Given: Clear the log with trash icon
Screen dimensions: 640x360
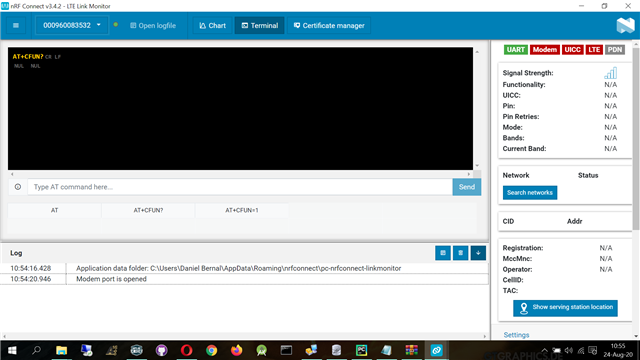Looking at the screenshot, I should point(460,253).
